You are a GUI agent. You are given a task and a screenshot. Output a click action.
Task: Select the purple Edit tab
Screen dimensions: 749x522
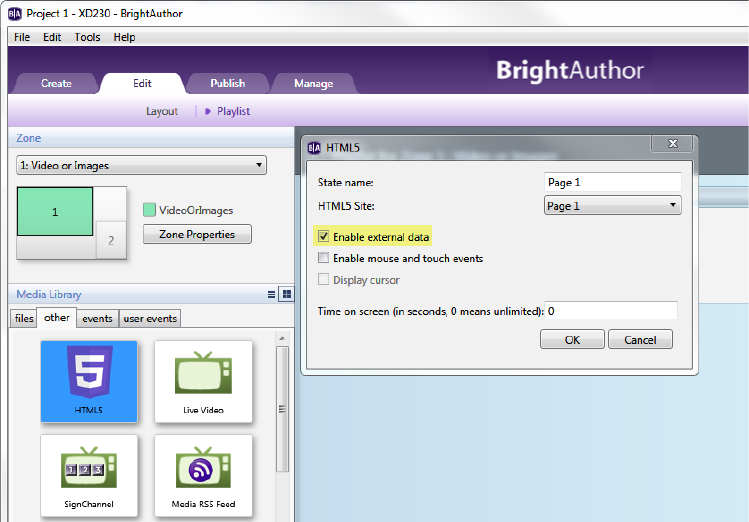click(x=142, y=83)
